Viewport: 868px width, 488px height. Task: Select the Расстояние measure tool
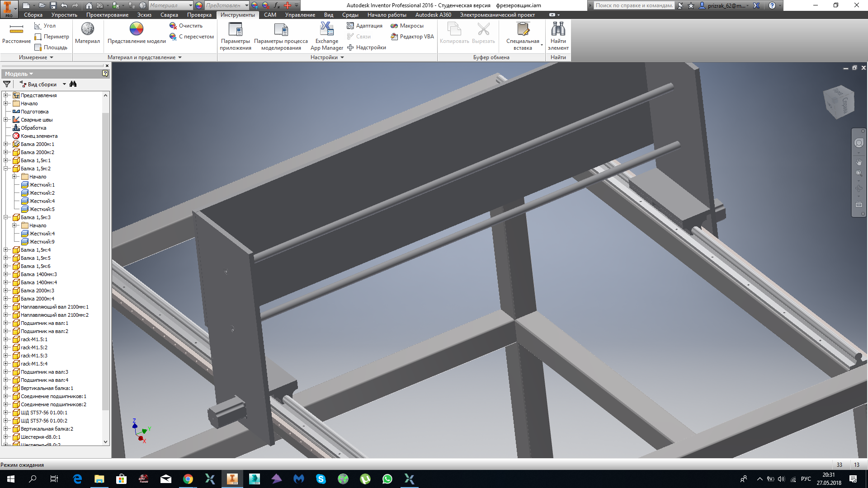pos(16,34)
